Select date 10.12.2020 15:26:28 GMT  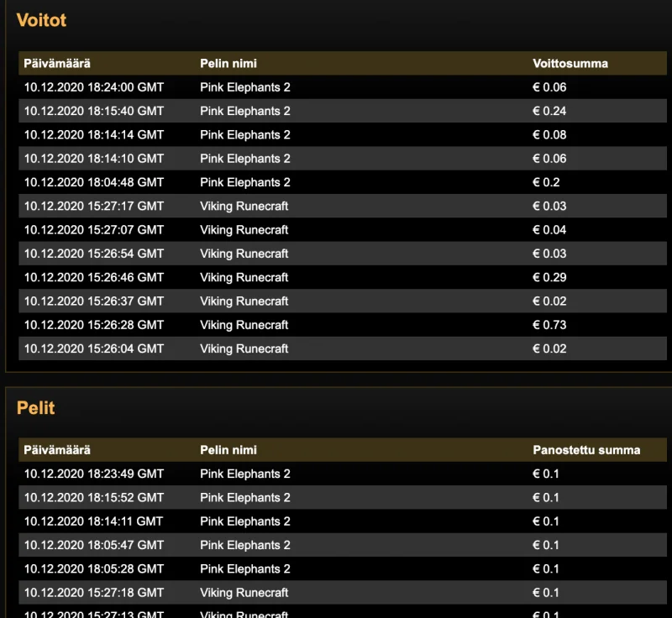click(x=94, y=325)
